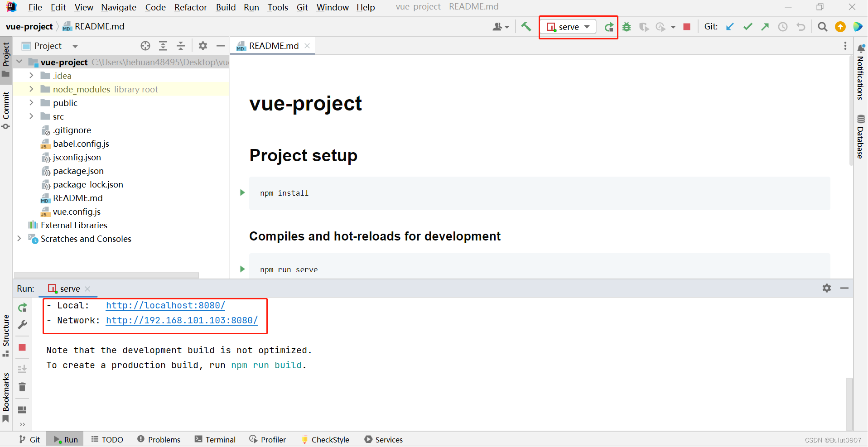Toggle layout icon in Run panel sidebar

click(x=22, y=410)
